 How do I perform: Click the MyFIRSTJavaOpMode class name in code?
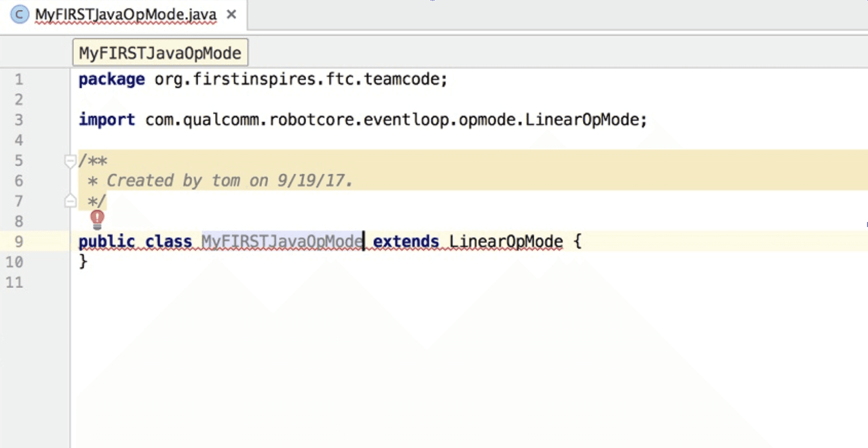tap(282, 242)
